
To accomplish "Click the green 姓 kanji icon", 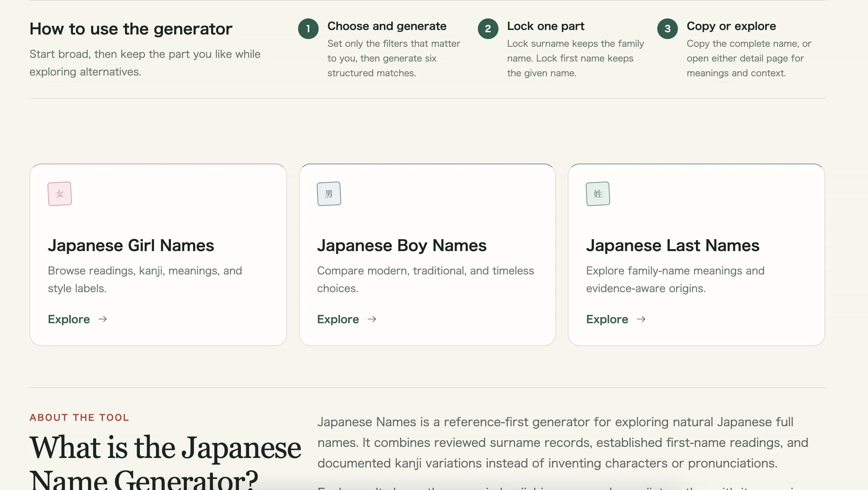I will point(598,194).
